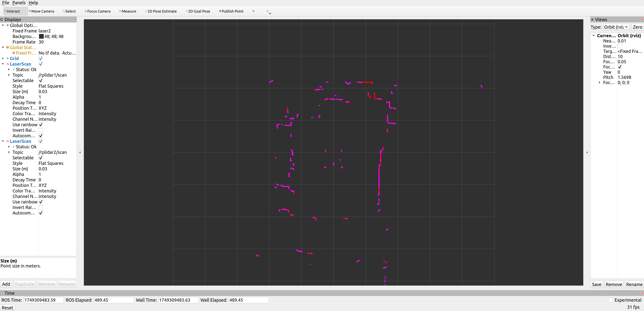
Task: Close the Displays panel with red icon
Action: coord(75,19)
